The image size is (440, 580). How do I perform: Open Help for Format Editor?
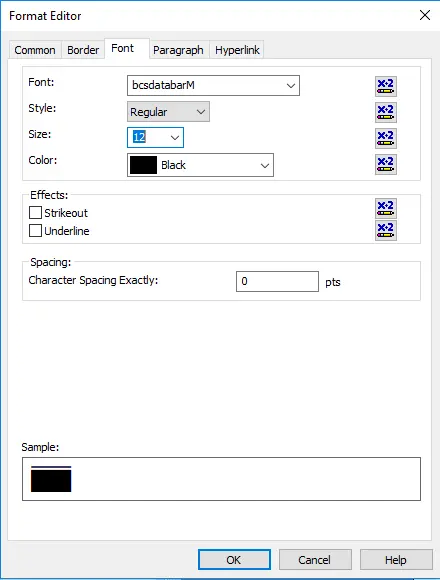point(396,560)
